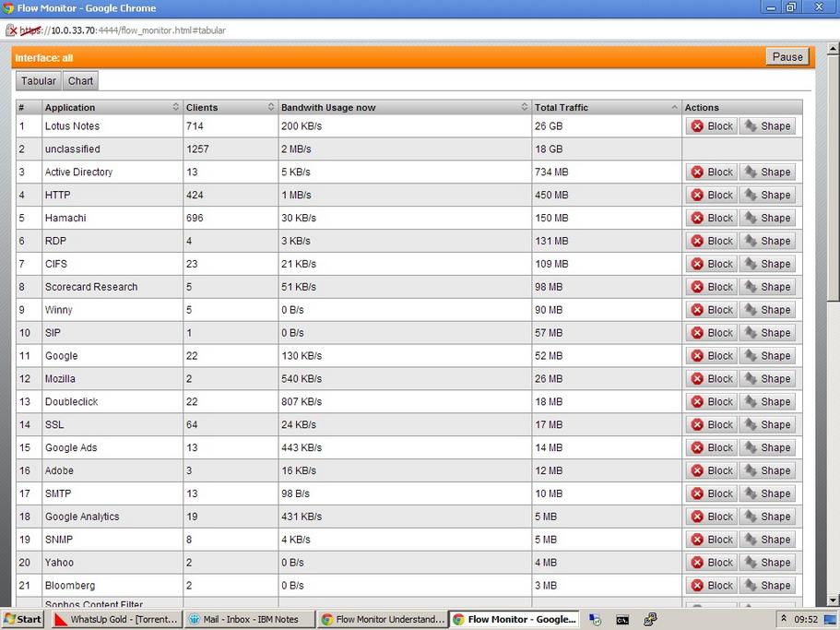The height and width of the screenshot is (630, 840).
Task: Block HTTP traffic
Action: [x=712, y=195]
